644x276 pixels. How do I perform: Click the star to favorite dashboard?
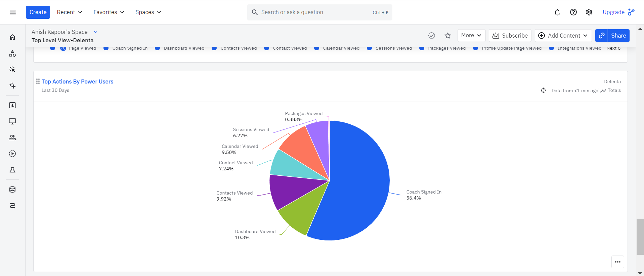[x=447, y=36]
